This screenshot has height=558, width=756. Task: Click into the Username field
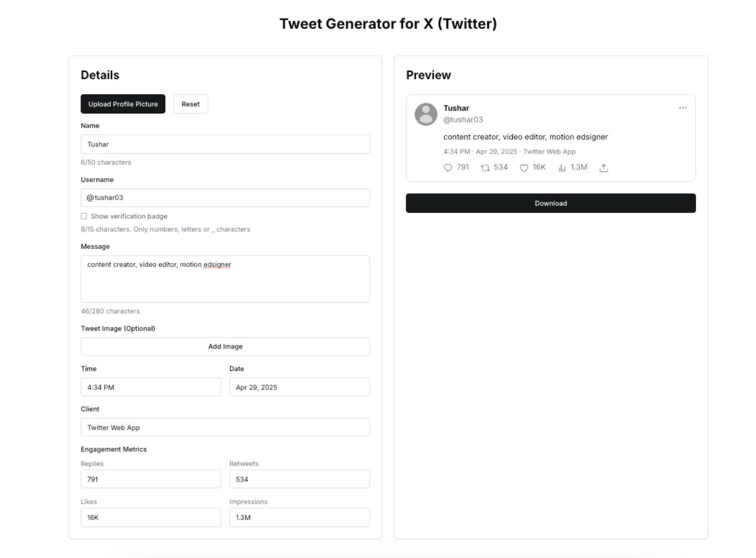[x=225, y=198]
